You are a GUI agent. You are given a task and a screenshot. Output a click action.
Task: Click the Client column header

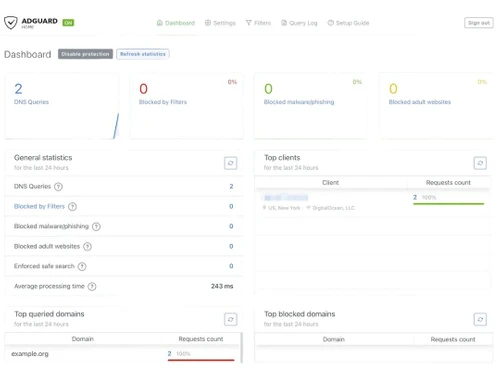(x=330, y=183)
